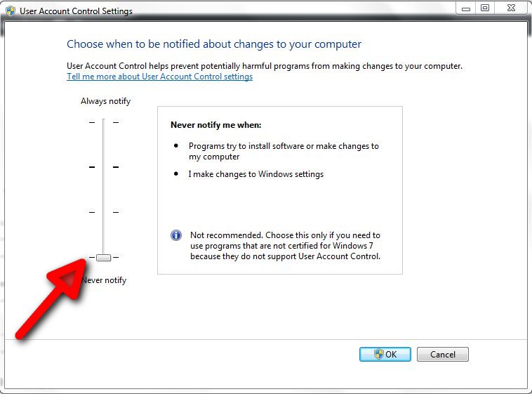Screen dimensions: 532x394
Task: Cancel the User Account Control dialog
Action: 442,354
